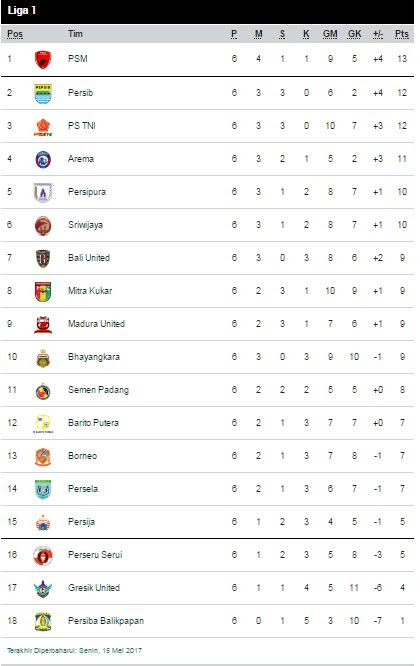Open the PS TNI logo icon
Viewport: 420px width, 666px height.
[x=43, y=127]
